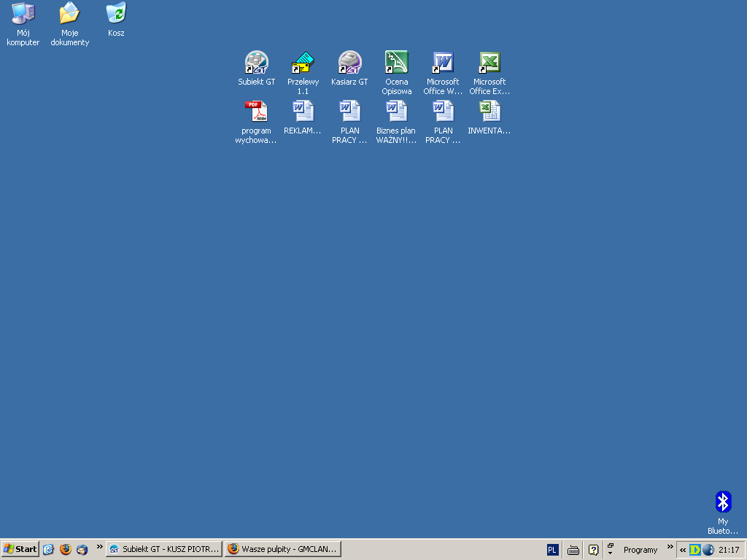Select the Mój komputer icon
Screen dimensions: 747x560
tap(23, 14)
